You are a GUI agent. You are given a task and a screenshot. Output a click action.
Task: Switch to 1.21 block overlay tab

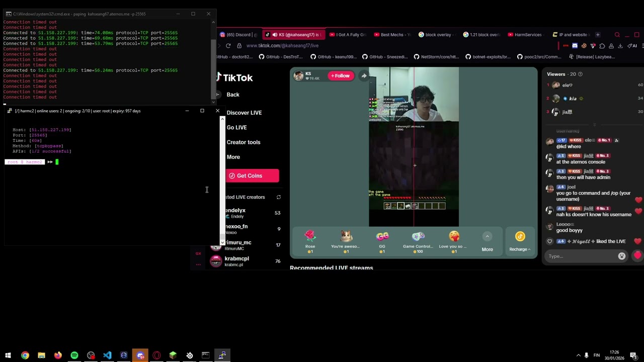481,35
